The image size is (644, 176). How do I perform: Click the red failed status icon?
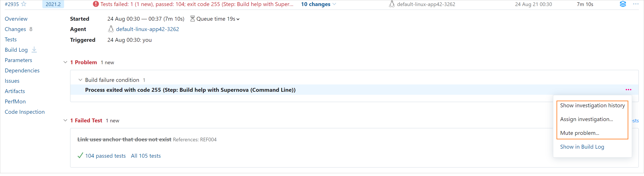tap(95, 4)
